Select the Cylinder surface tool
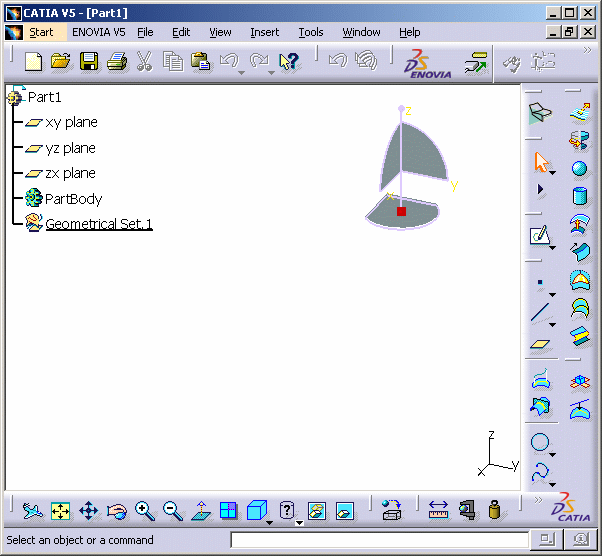Screen dimensions: 602x556 coord(579,196)
